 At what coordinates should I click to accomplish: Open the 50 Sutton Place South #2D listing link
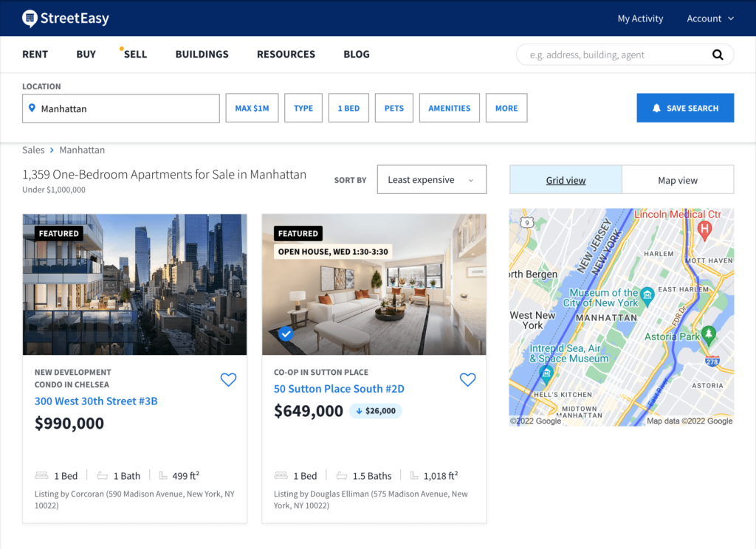click(338, 388)
